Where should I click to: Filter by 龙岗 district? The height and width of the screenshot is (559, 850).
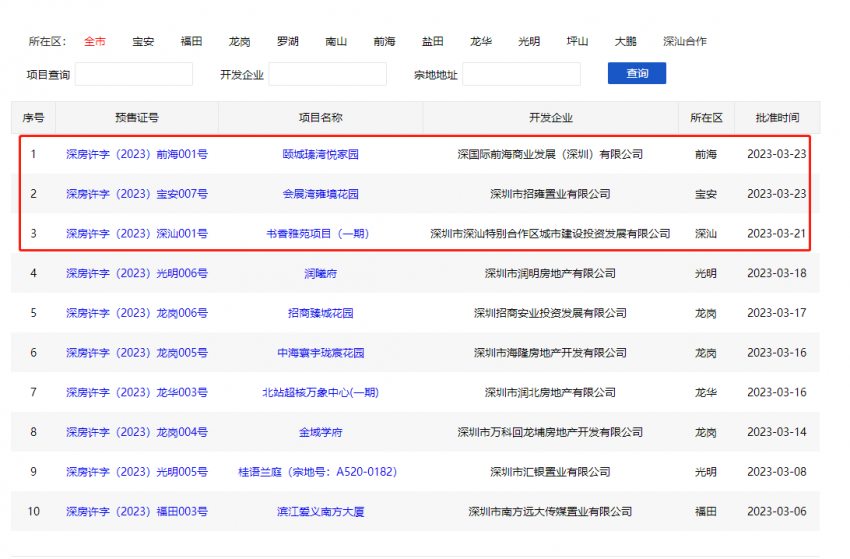(x=240, y=41)
